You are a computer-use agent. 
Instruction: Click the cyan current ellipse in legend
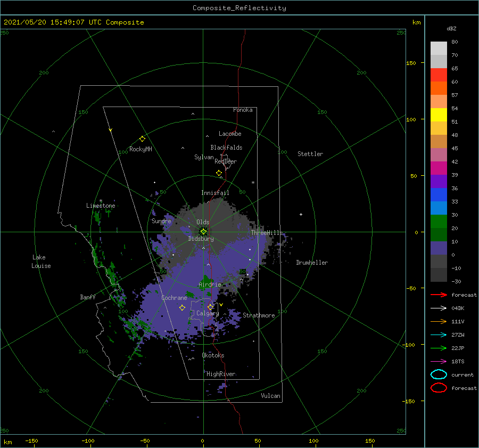click(x=439, y=374)
